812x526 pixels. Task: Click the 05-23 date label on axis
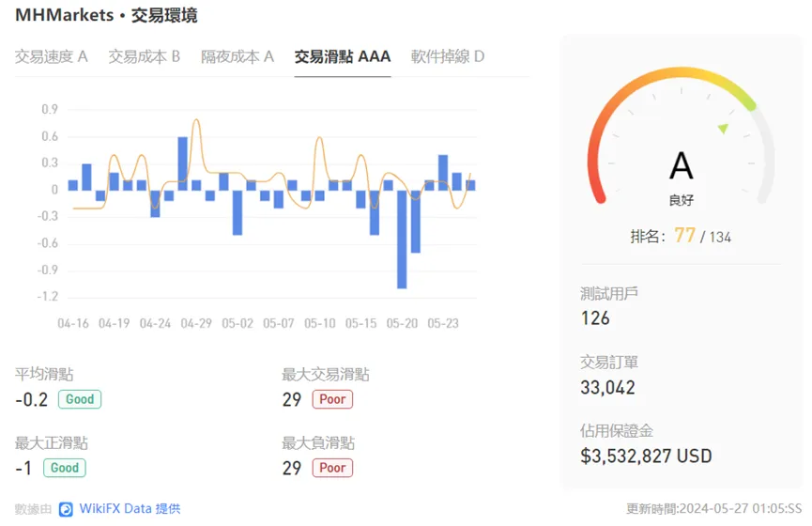pos(443,323)
